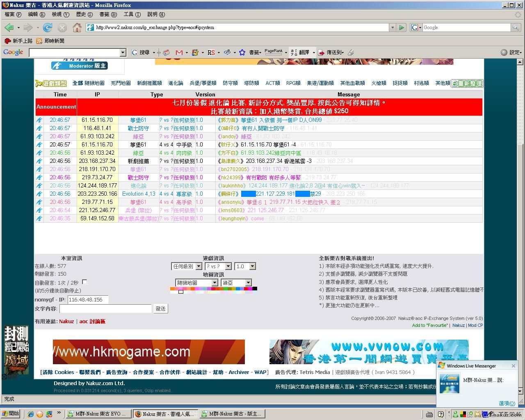This screenshot has width=525, height=420.
Task: Click the RSS feed icon for 即時新聞
Action: pos(39,41)
